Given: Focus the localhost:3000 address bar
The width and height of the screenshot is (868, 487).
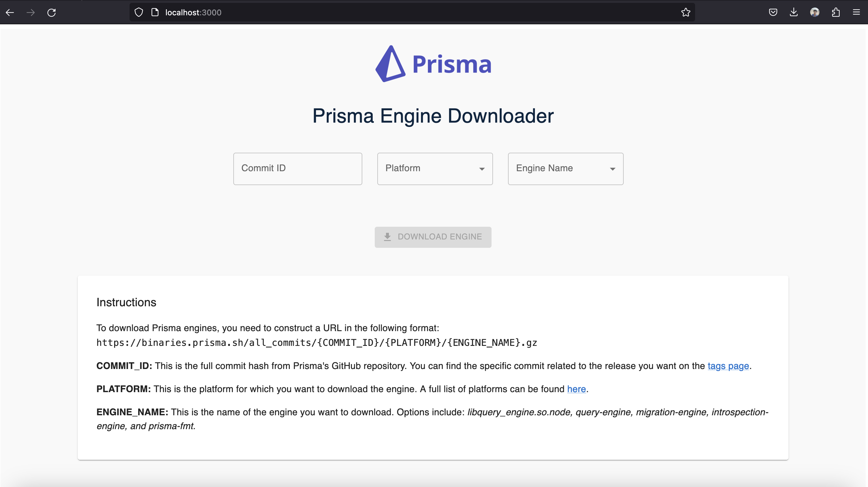Looking at the screenshot, I should point(404,12).
